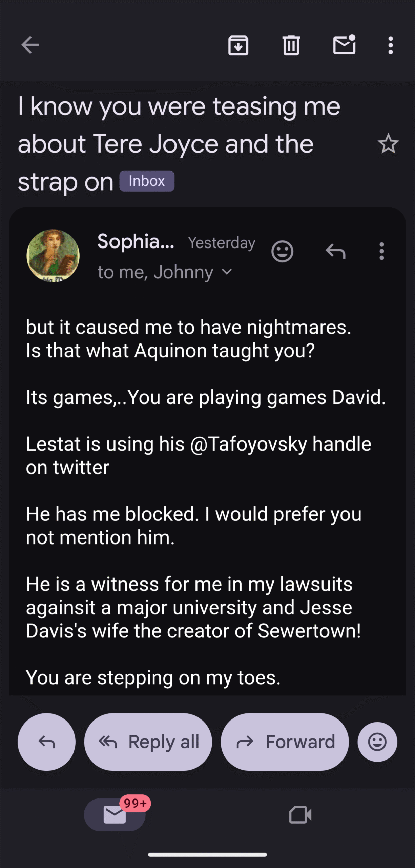This screenshot has height=868, width=415.
Task: Reply using the message header arrow
Action: [x=335, y=252]
